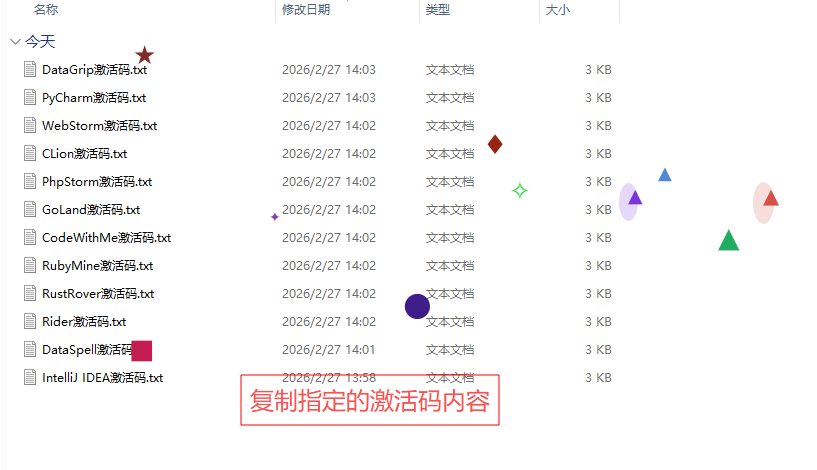Select file name PhpStorm激活码.txt
Screen dimensions: 817x470
[x=97, y=182]
